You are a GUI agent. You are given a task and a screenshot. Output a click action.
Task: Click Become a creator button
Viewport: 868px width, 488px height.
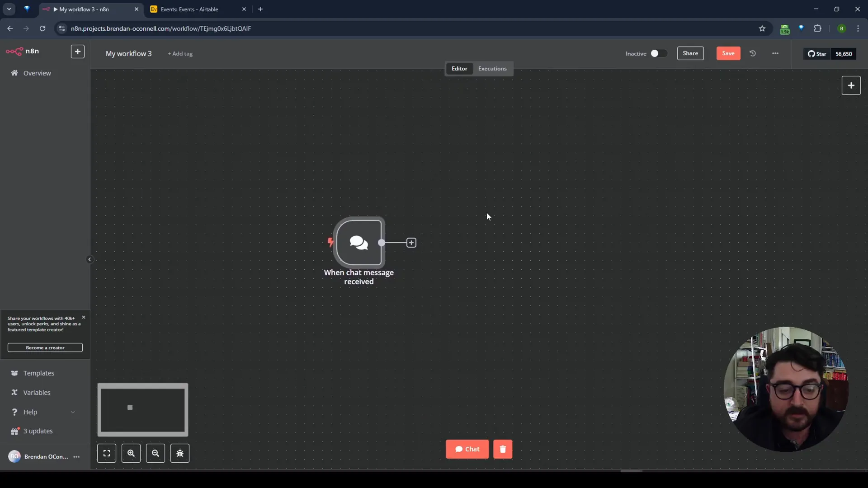pos(45,347)
